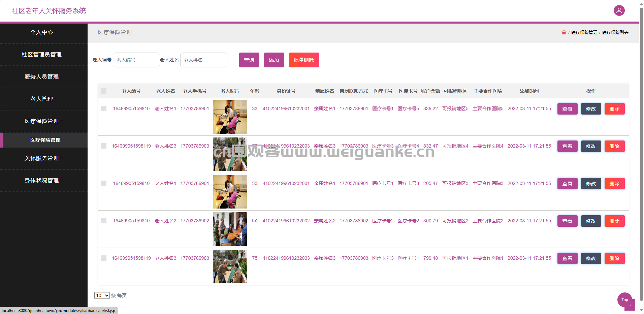Click the 查询 search button

pos(249,60)
